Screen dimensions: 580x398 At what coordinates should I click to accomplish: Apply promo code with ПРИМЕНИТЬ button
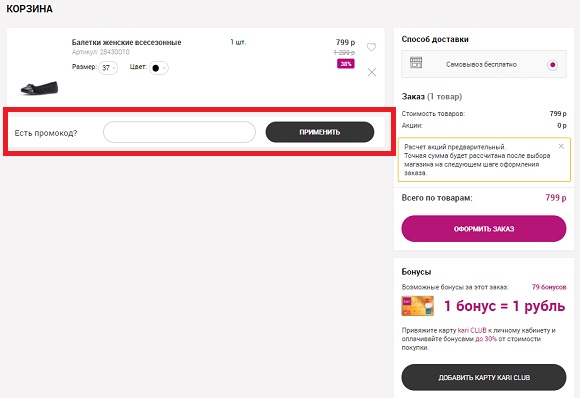click(x=320, y=132)
